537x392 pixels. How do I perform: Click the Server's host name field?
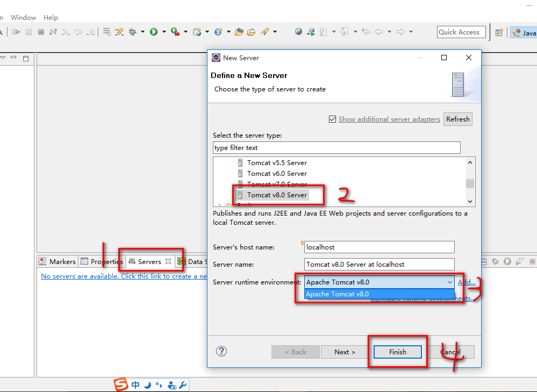click(379, 247)
